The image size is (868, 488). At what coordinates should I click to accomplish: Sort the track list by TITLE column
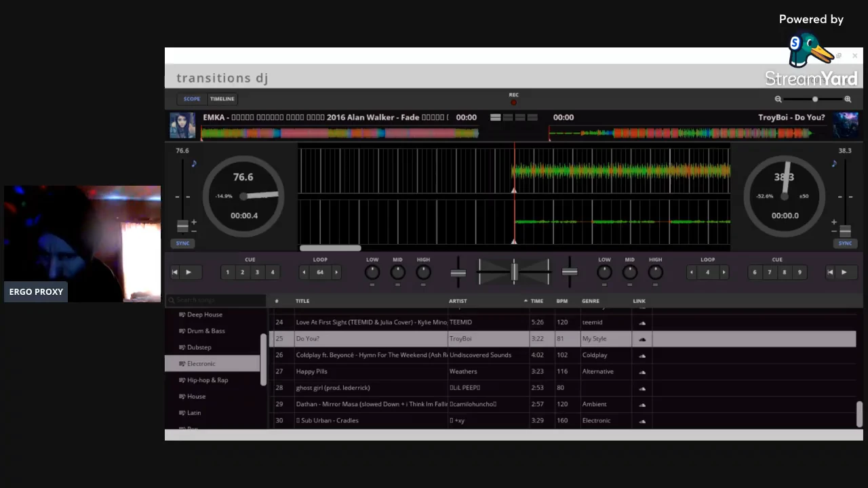point(302,301)
